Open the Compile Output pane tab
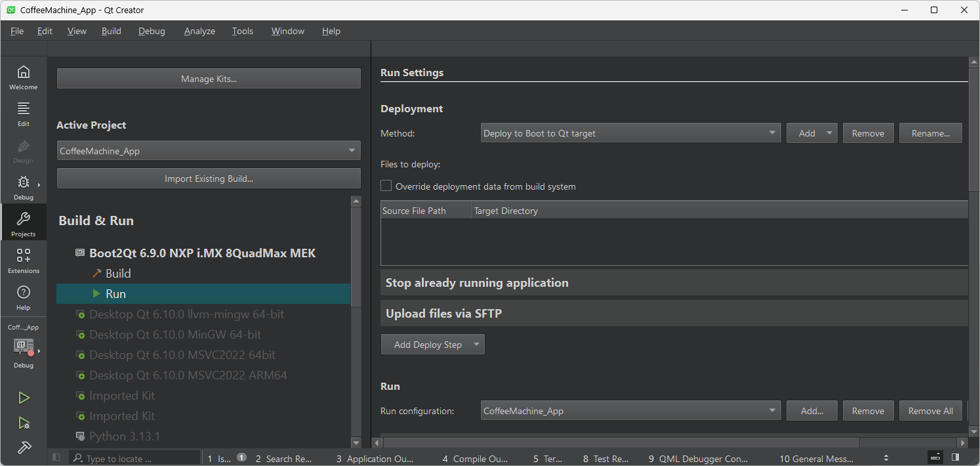Viewport: 980px width, 466px height. pyautogui.click(x=475, y=459)
